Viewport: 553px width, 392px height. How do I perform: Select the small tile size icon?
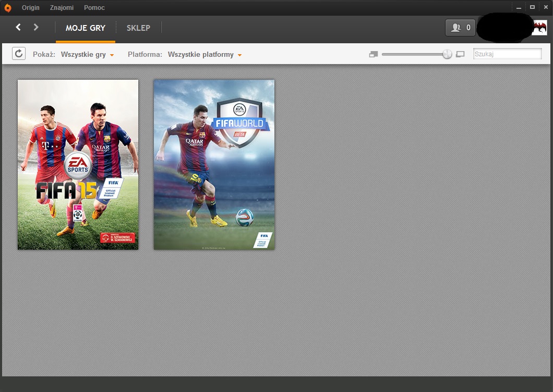pos(373,54)
